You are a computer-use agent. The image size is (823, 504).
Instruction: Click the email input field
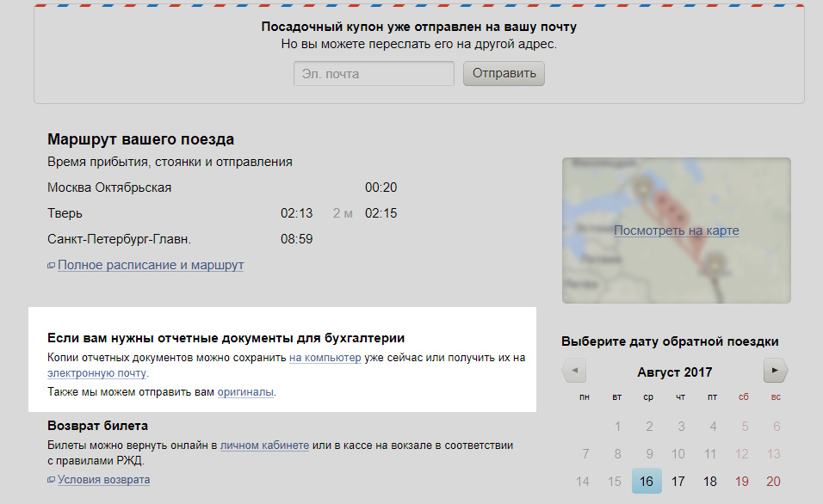click(x=373, y=74)
